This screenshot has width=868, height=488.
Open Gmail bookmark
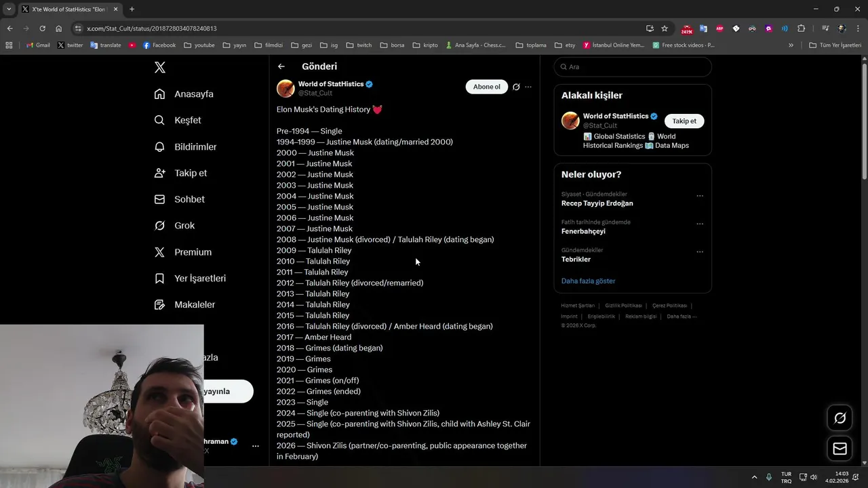[x=38, y=45]
